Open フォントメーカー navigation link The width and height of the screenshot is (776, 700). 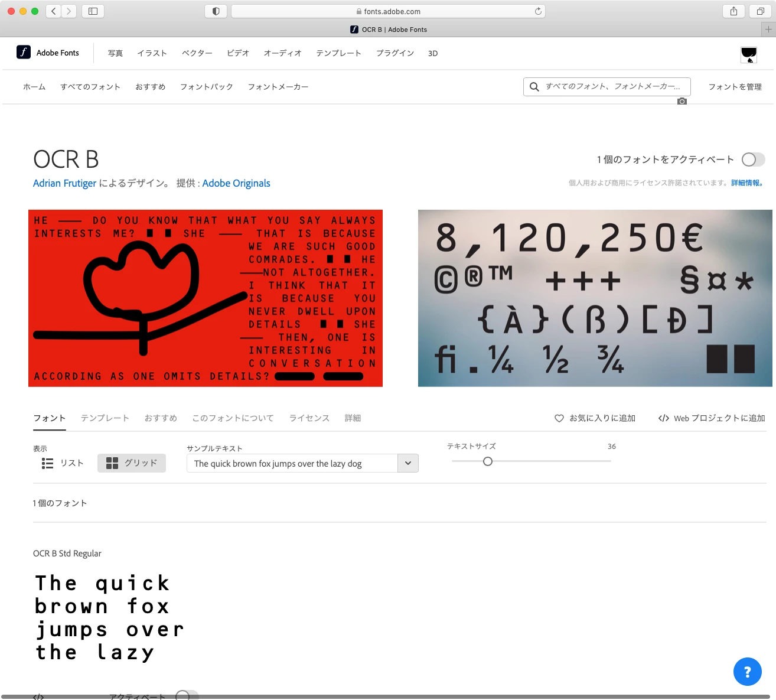point(278,87)
